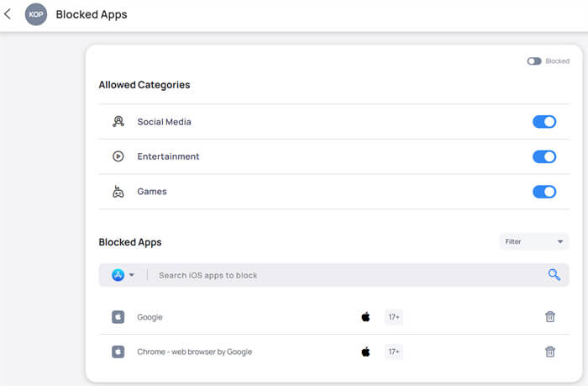Toggle the Blocked switch
The width and height of the screenshot is (588, 386).
tap(534, 61)
